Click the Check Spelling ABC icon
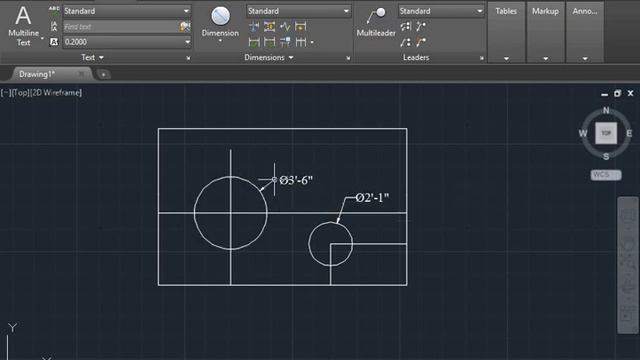Viewport: 640px width, 360px height. (x=54, y=11)
